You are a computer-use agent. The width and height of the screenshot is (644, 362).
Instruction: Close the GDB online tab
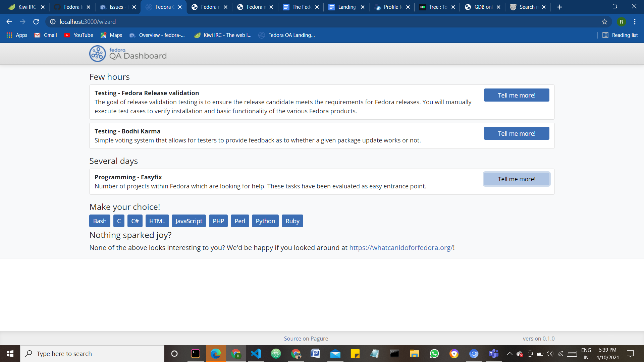(x=498, y=7)
